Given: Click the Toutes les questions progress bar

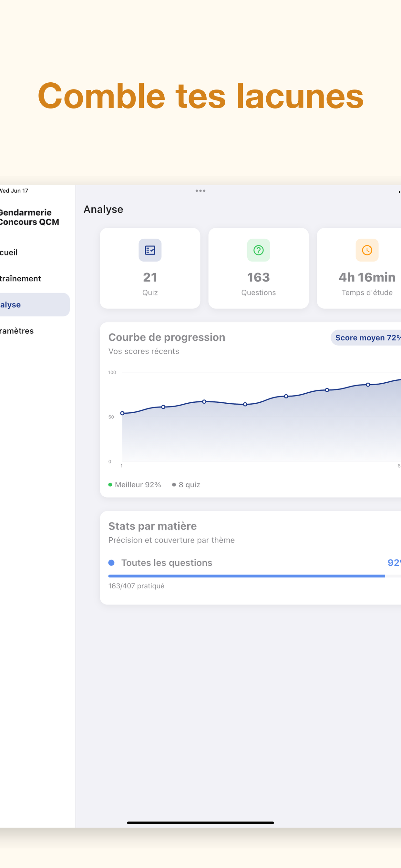Looking at the screenshot, I should click(254, 576).
